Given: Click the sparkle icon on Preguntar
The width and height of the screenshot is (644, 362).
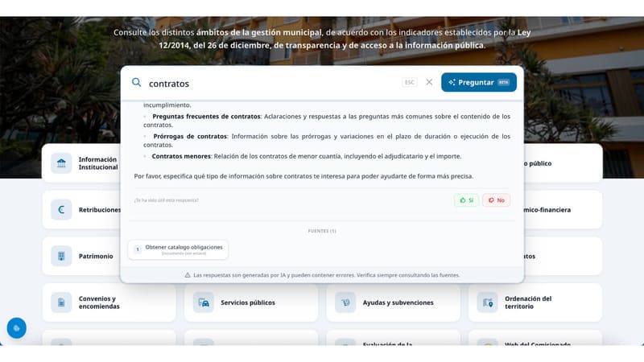Looking at the screenshot, I should point(452,82).
